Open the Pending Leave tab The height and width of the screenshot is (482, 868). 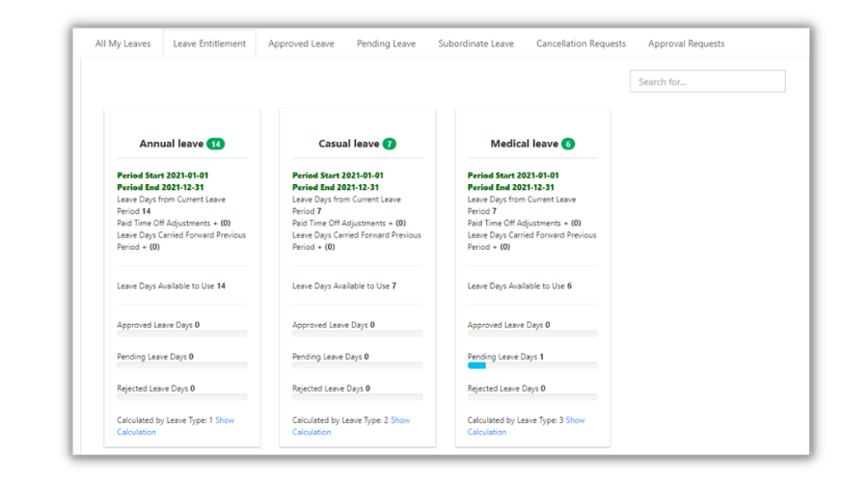(x=386, y=43)
